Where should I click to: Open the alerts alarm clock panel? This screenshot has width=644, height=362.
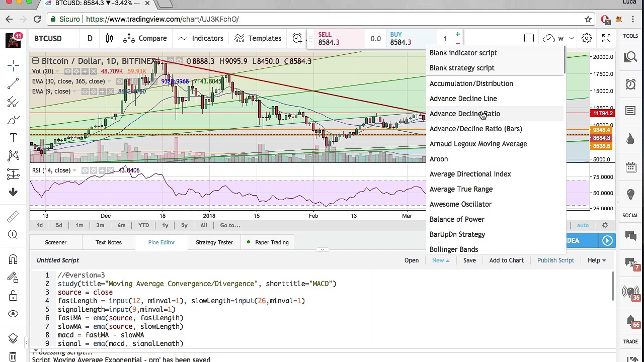630,84
